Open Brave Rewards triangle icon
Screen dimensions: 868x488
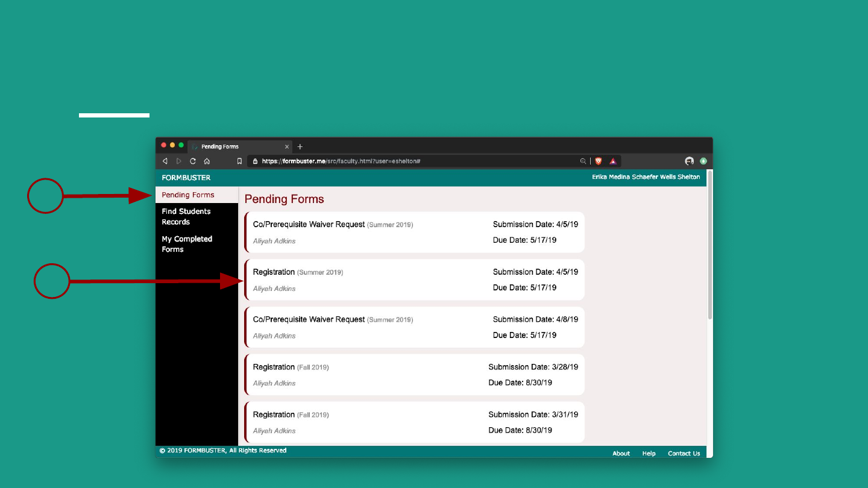[613, 161]
